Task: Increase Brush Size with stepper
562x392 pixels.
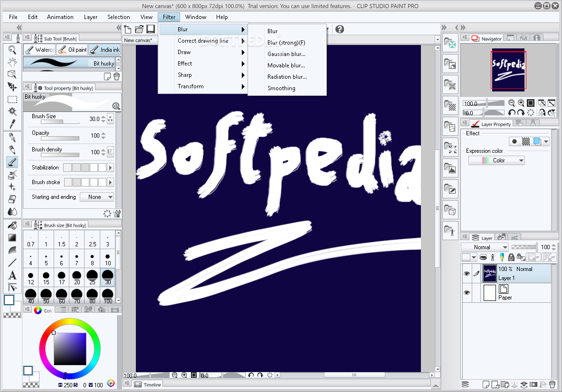Action: (103, 117)
